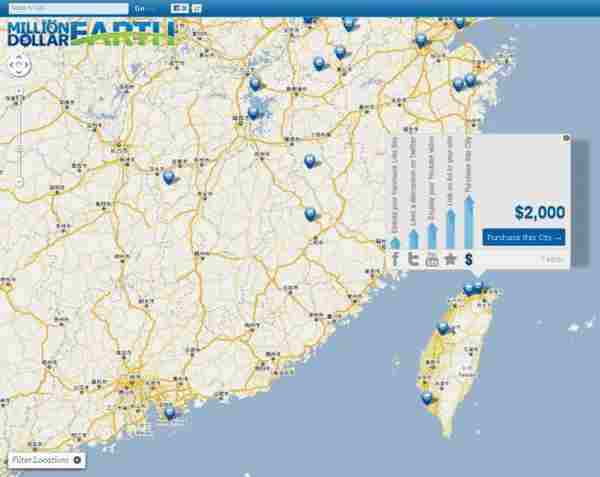Click the Go button next to search
The width and height of the screenshot is (600, 477).
pyautogui.click(x=140, y=8)
